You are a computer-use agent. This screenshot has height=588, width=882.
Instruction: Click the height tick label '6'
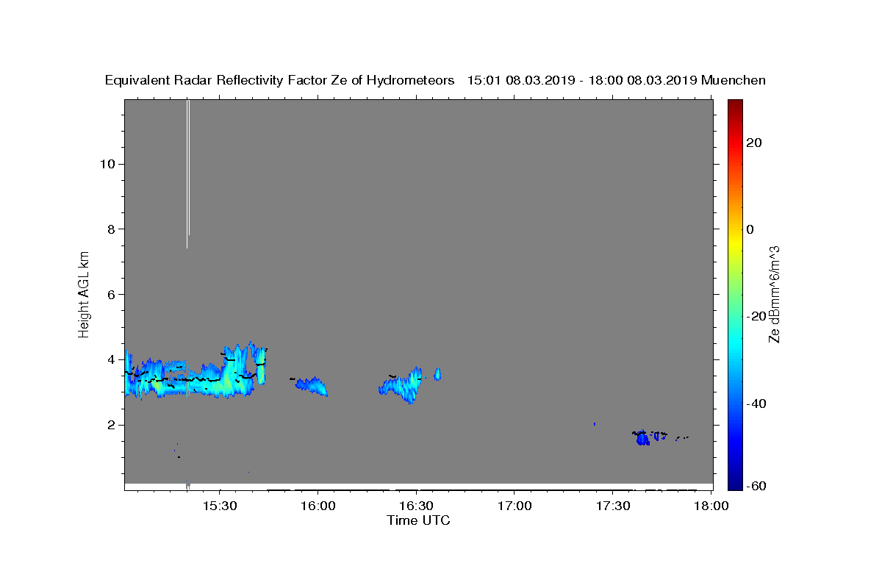click(x=112, y=295)
